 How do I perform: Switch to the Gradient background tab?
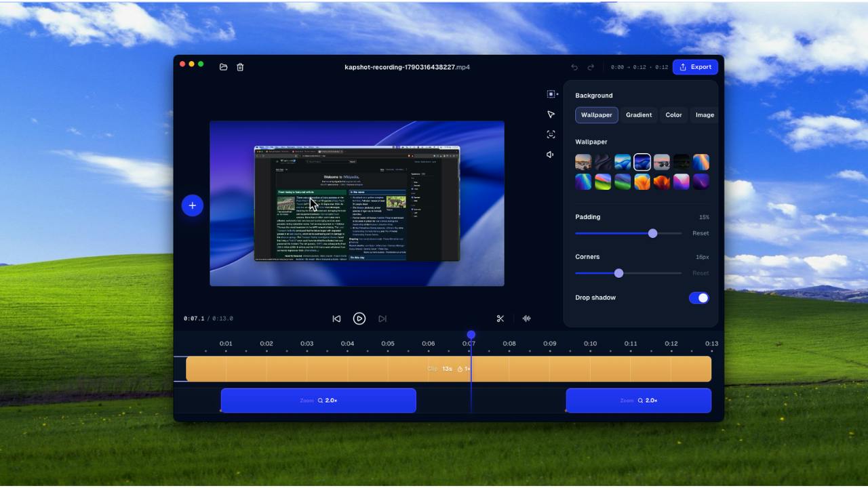pos(639,115)
